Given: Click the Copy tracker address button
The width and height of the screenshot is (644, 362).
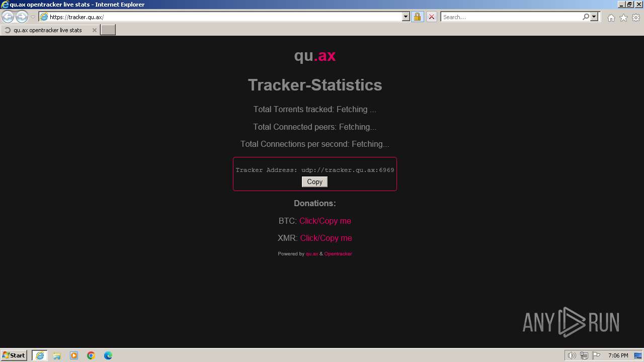Looking at the screenshot, I should point(315,182).
